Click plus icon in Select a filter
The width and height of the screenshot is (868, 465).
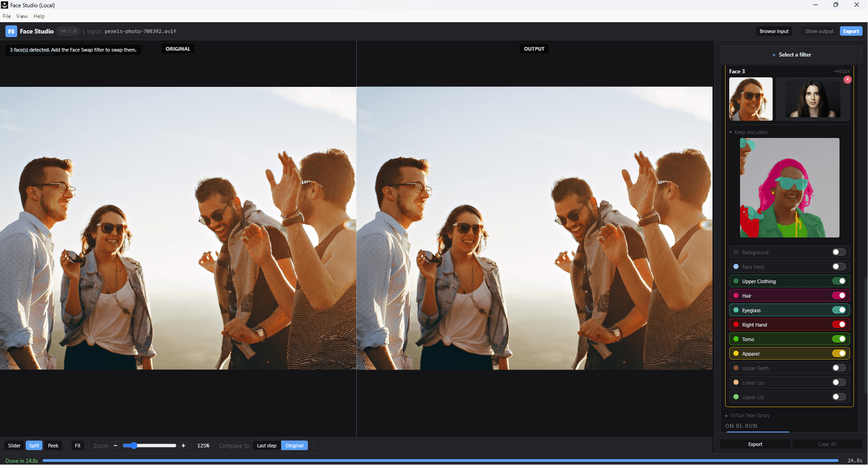tap(774, 55)
